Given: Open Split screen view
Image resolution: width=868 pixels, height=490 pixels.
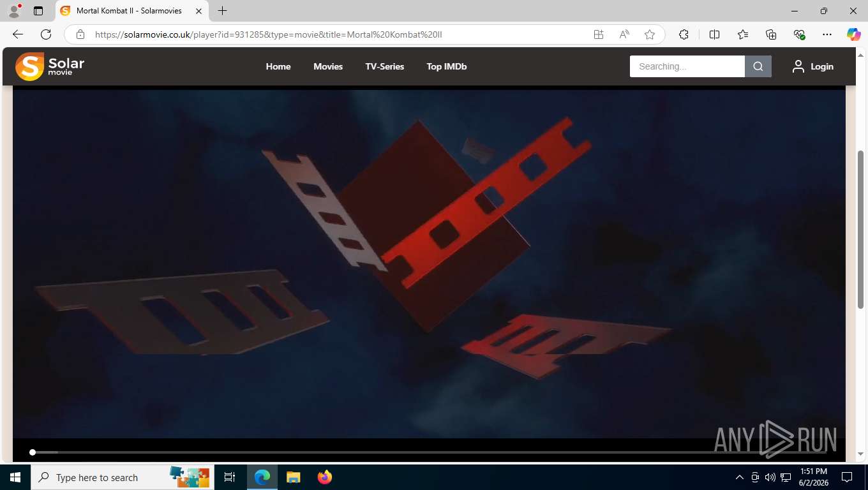Looking at the screenshot, I should click(714, 34).
